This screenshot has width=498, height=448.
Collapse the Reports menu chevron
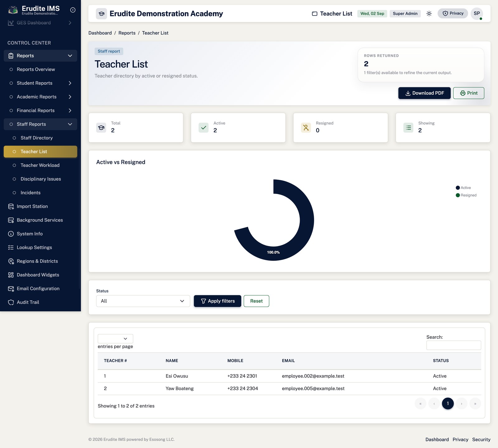(x=70, y=56)
